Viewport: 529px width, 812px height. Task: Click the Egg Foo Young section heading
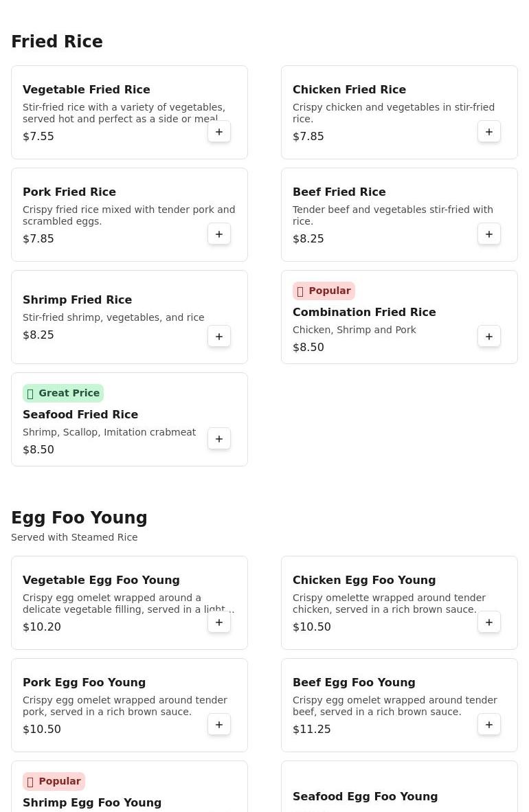coord(79,518)
